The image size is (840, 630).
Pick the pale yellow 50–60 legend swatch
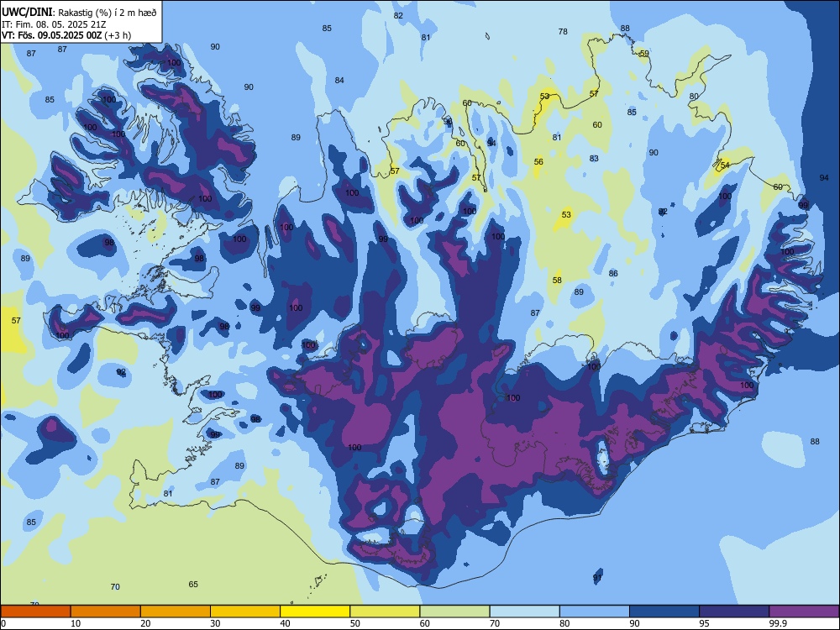385,612
